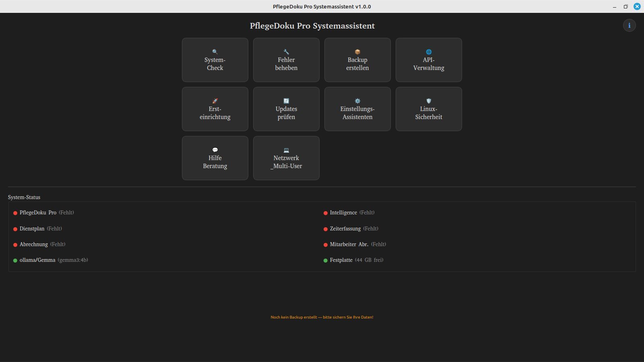Screen dimensions: 644x362
Task: Close the Systemassistent window
Action: pyautogui.click(x=637, y=6)
